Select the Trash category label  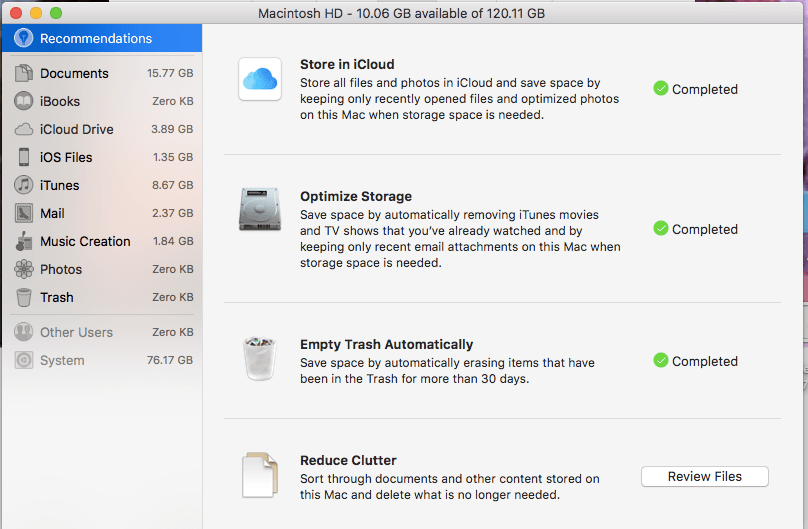(x=57, y=297)
